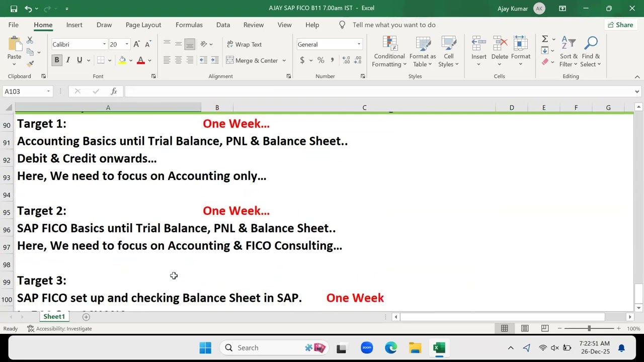Switch to the Insert ribbon tab

point(74,25)
